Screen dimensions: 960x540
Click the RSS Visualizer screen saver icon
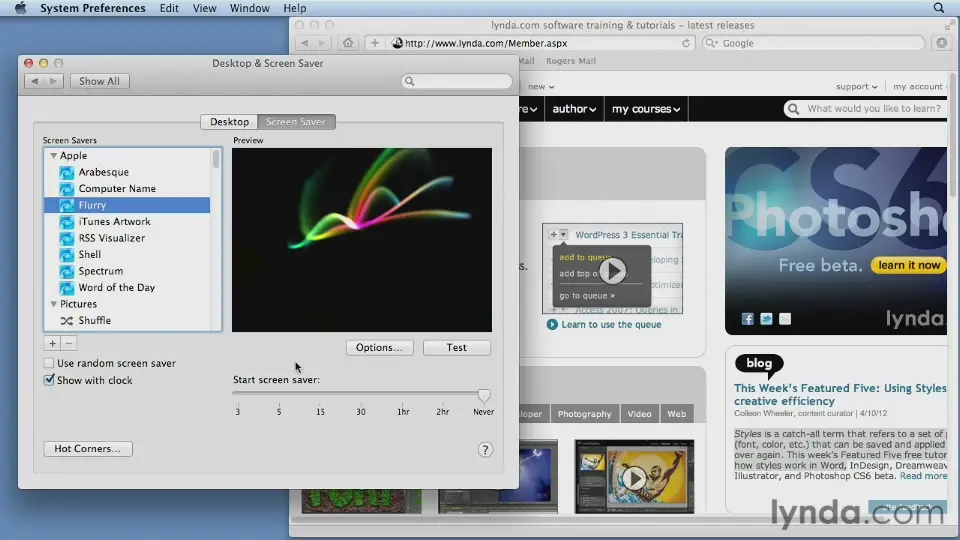[67, 238]
